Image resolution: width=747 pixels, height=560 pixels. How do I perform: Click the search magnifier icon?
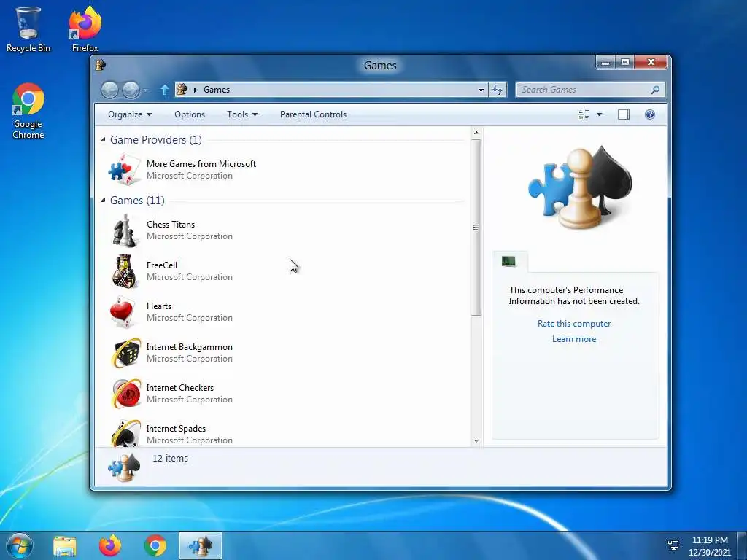pos(656,90)
